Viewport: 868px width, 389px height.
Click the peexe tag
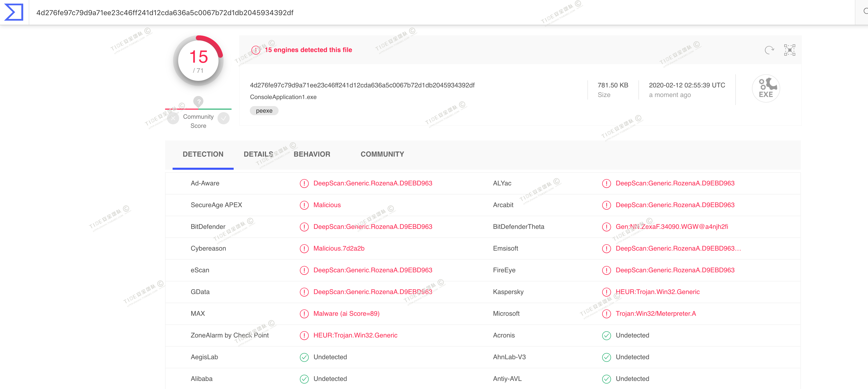[264, 111]
